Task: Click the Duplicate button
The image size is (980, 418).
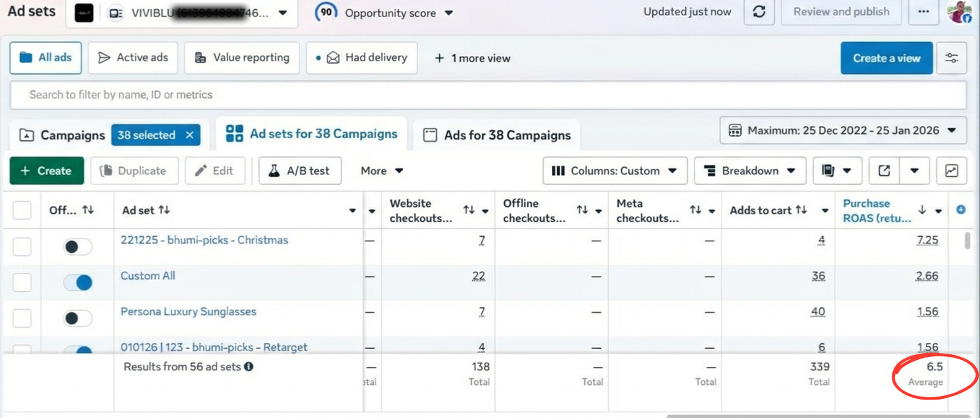Action: point(134,171)
